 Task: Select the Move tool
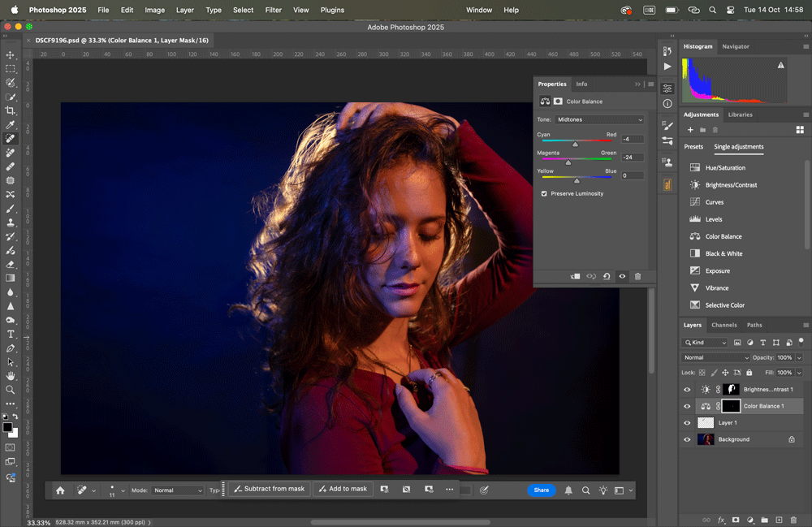[11, 55]
